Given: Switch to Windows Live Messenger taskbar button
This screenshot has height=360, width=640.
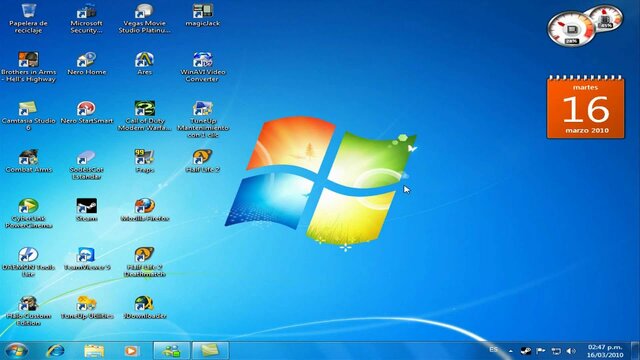Looking at the screenshot, I should 171,351.
